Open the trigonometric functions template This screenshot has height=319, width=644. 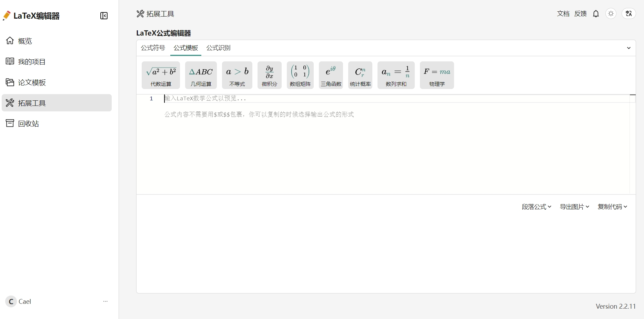331,75
